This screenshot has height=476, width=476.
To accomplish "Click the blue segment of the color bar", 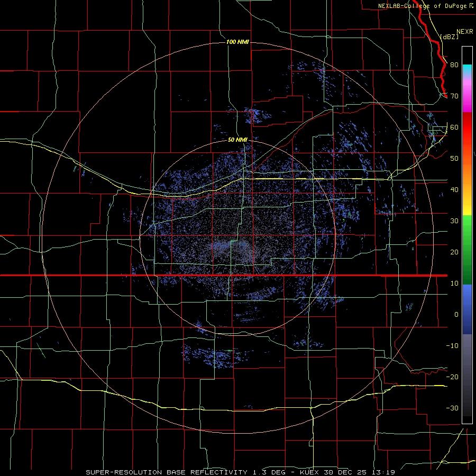I will click(467, 309).
